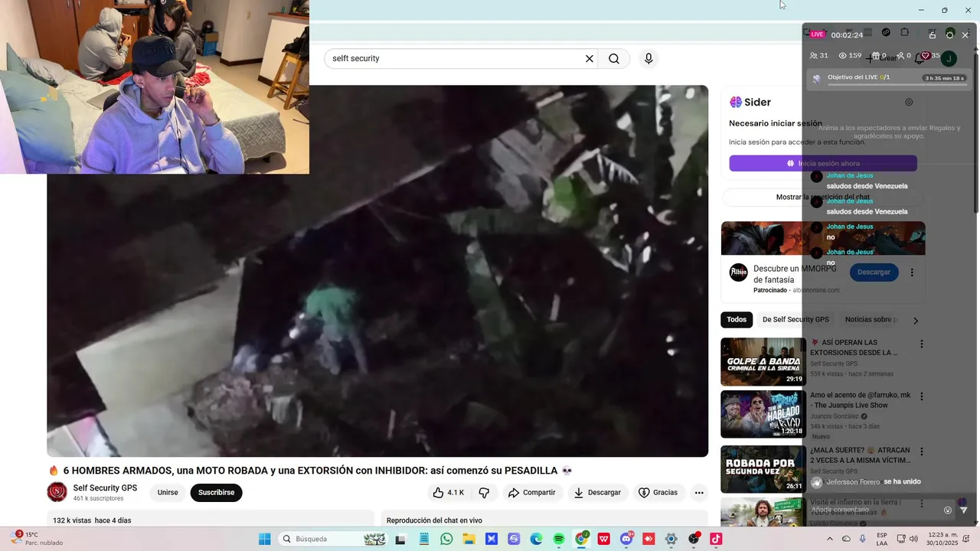Click the Descargar button below the video
The height and width of the screenshot is (551, 980).
click(x=597, y=493)
